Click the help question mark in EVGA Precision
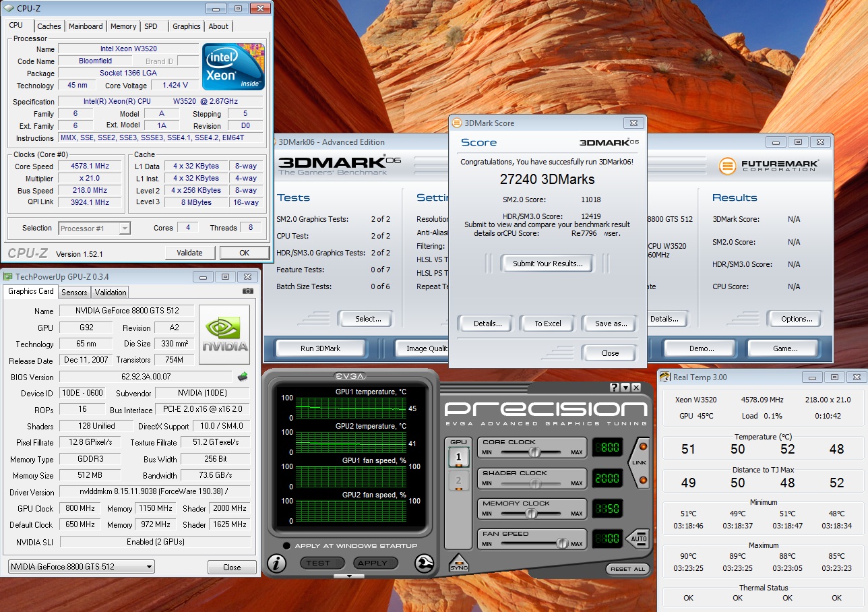Image resolution: width=868 pixels, height=612 pixels. pos(615,388)
